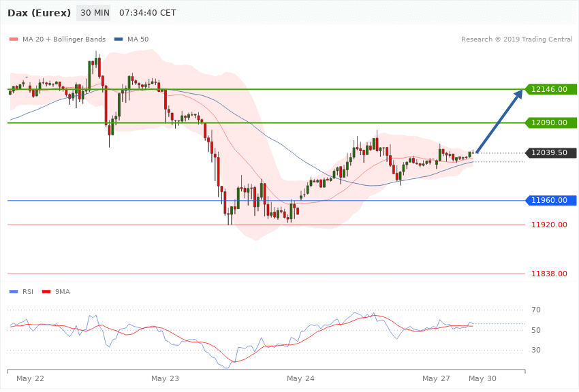This screenshot has width=579, height=392.
Task: Click the 12146.00 resistance price tag
Action: click(550, 89)
